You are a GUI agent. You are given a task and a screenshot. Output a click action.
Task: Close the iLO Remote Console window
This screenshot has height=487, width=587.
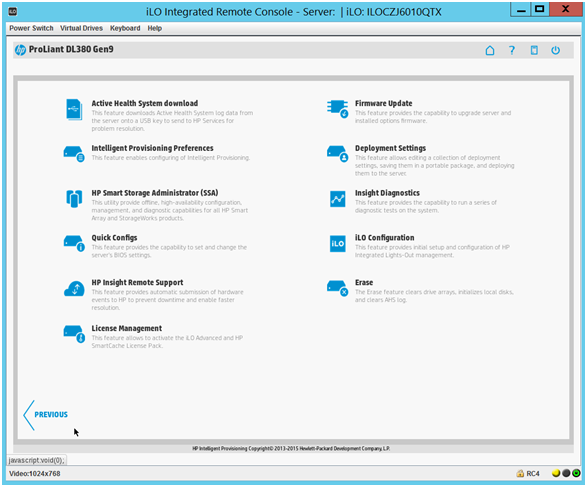566,10
